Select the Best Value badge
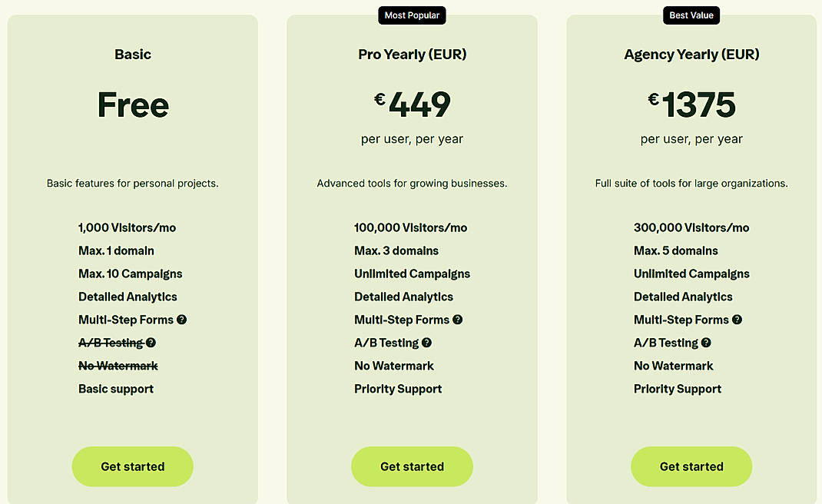 (691, 15)
